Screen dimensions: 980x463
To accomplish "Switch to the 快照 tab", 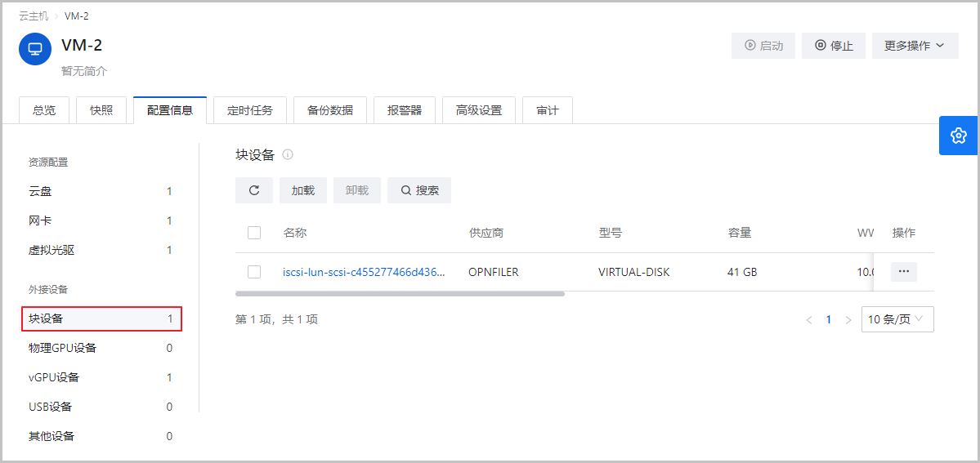I will coord(101,110).
